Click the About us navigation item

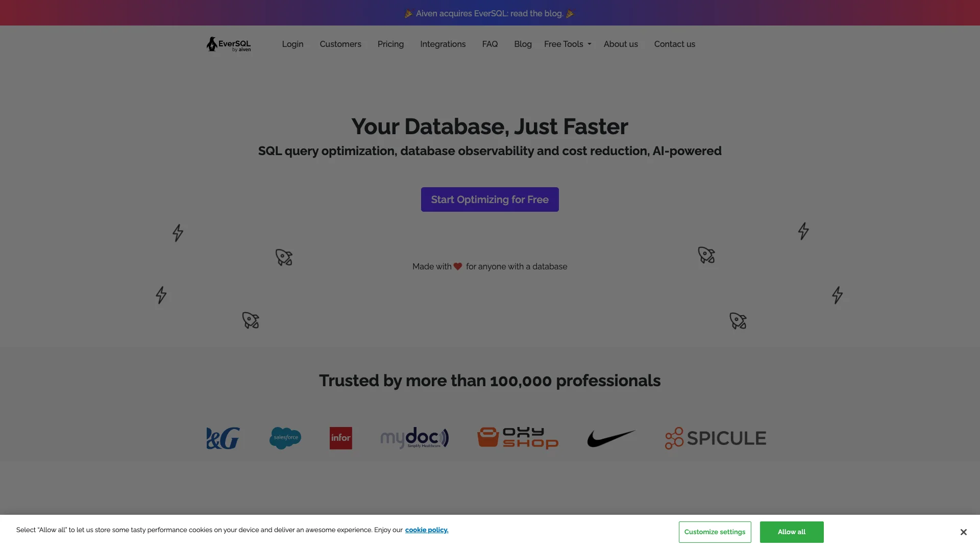coord(621,44)
